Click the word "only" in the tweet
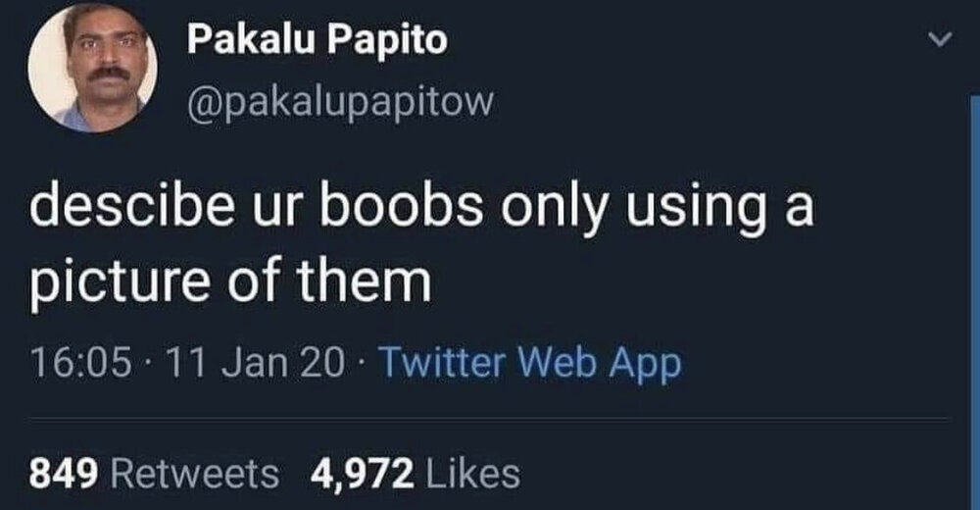Screen dimensions: 980x510 pos(554,211)
